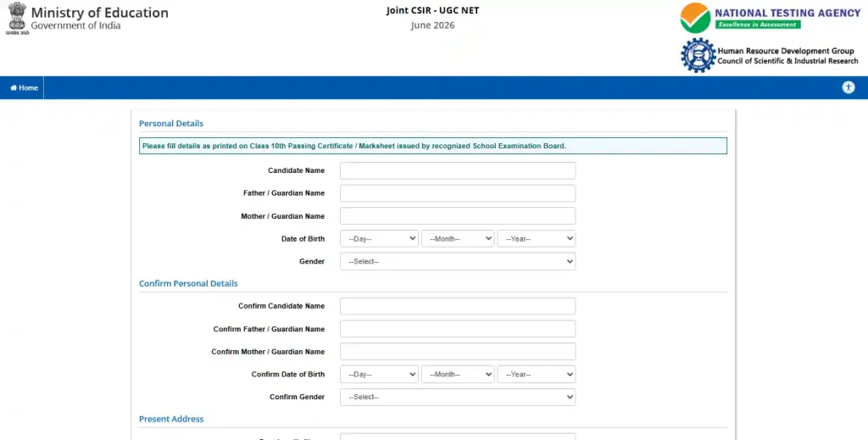Click the June 2026 text
The width and height of the screenshot is (868, 440).
coord(432,25)
